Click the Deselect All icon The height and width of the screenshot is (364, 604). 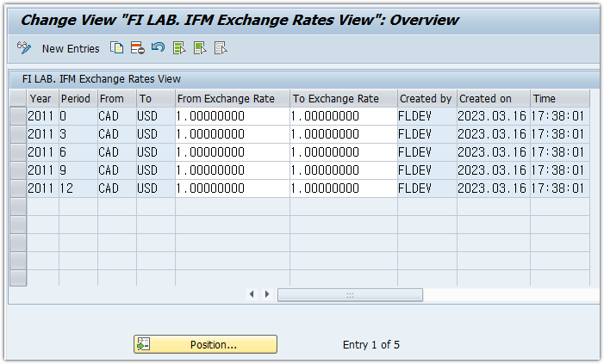(x=221, y=48)
